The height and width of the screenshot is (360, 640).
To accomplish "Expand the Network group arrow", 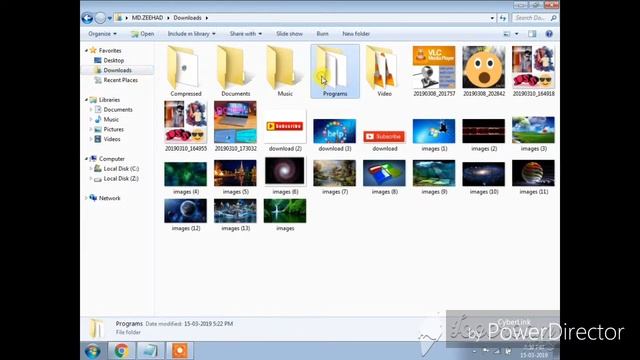I will [86, 198].
